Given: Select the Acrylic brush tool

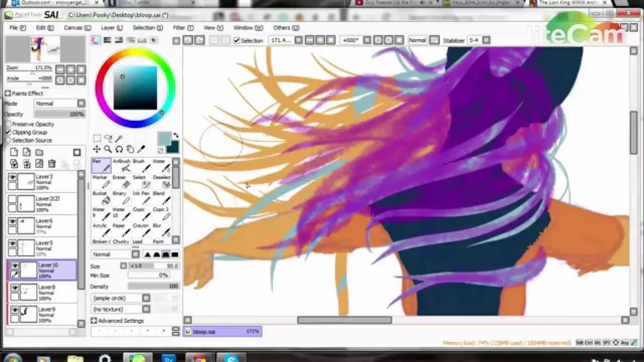Looking at the screenshot, I should [101, 230].
